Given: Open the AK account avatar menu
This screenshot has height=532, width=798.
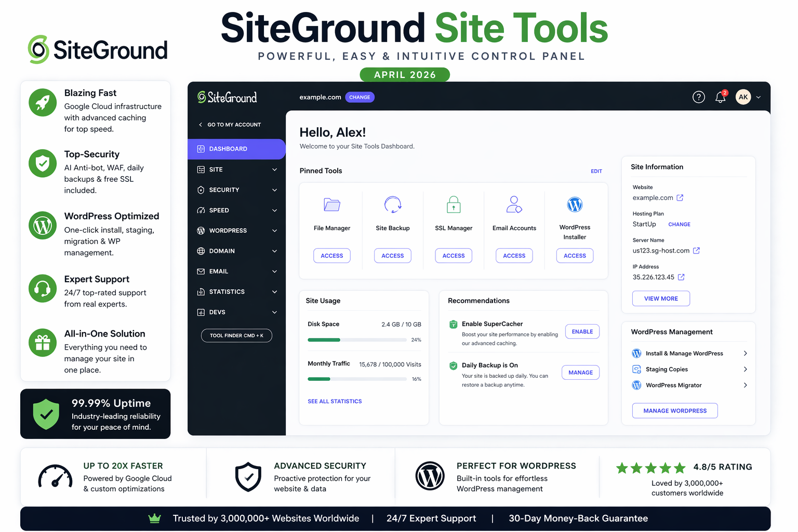Looking at the screenshot, I should point(743,97).
